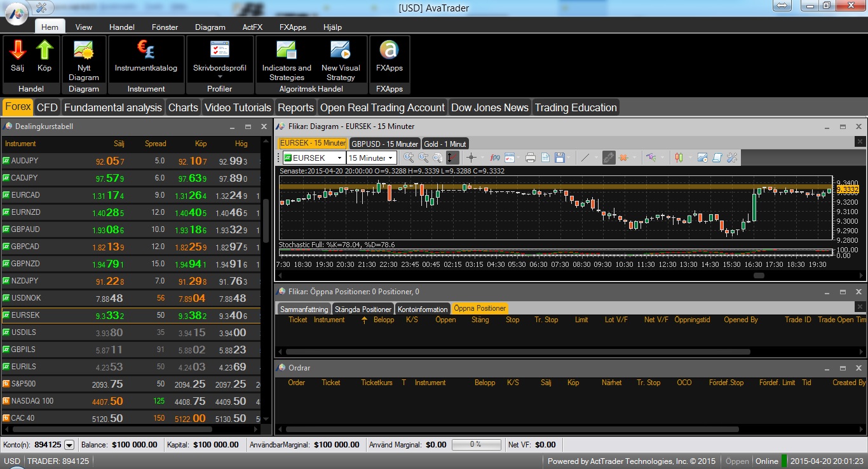Open the f(x) indicators tool
This screenshot has width=868, height=469.
coord(494,158)
